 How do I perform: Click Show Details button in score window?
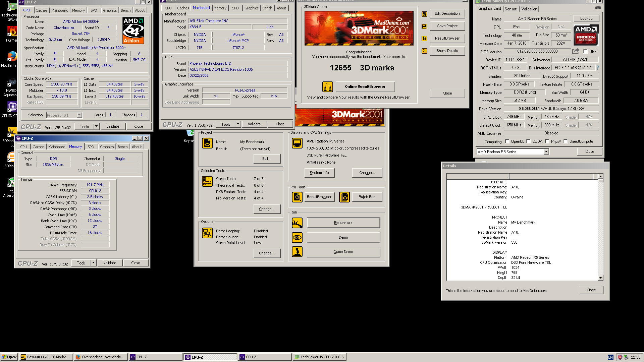(447, 51)
